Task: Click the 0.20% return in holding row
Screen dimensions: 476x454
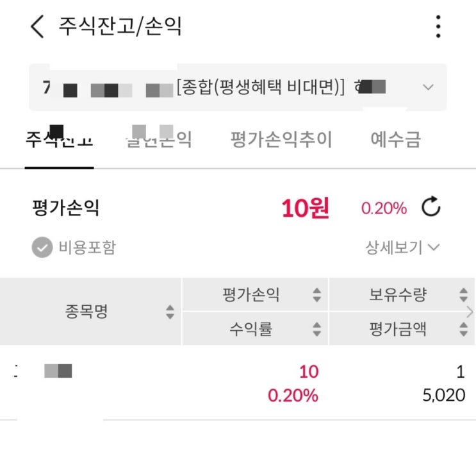Action: tap(293, 395)
